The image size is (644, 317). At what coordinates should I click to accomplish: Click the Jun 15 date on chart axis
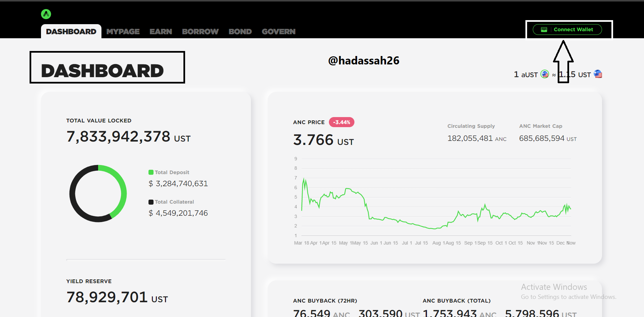click(391, 243)
